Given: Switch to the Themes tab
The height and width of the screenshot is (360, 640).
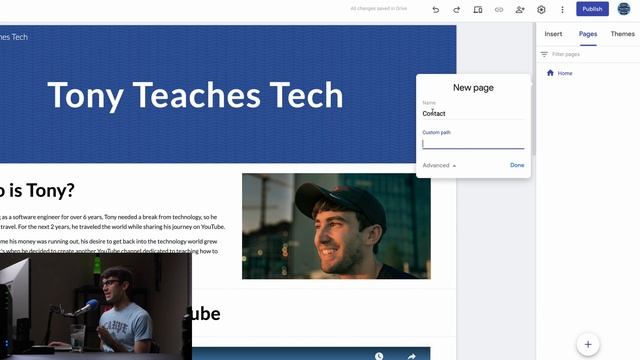Looking at the screenshot, I should point(622,34).
